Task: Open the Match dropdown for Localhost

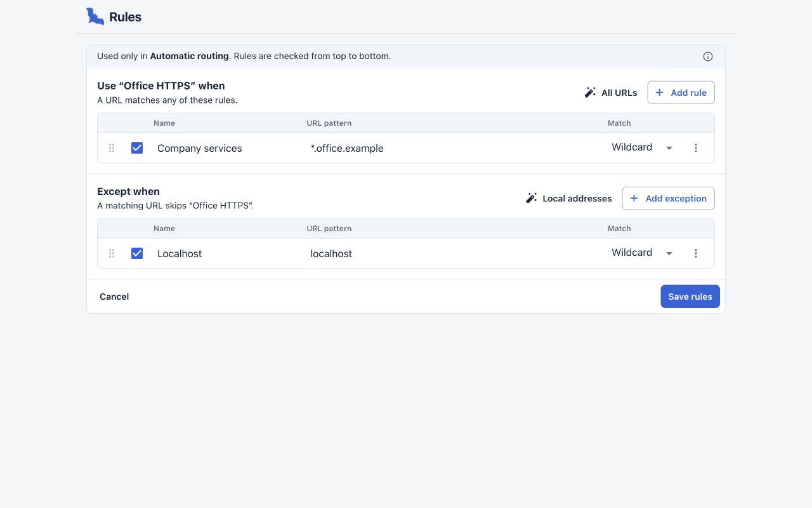Action: coord(642,253)
